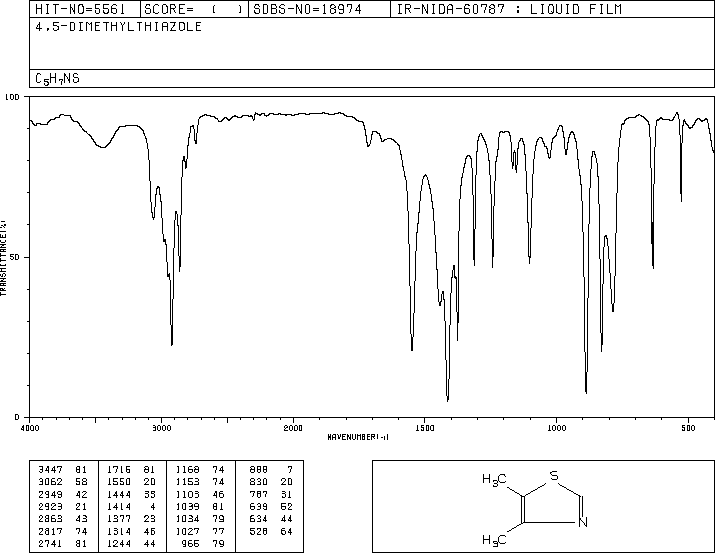Select peak value 1103 in the table
Screen dimensions: 715x553
point(187,494)
